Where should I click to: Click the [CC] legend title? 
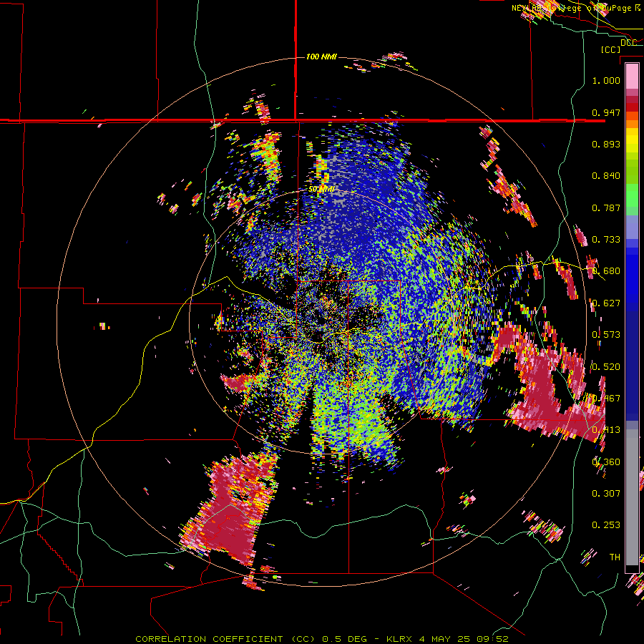(611, 49)
